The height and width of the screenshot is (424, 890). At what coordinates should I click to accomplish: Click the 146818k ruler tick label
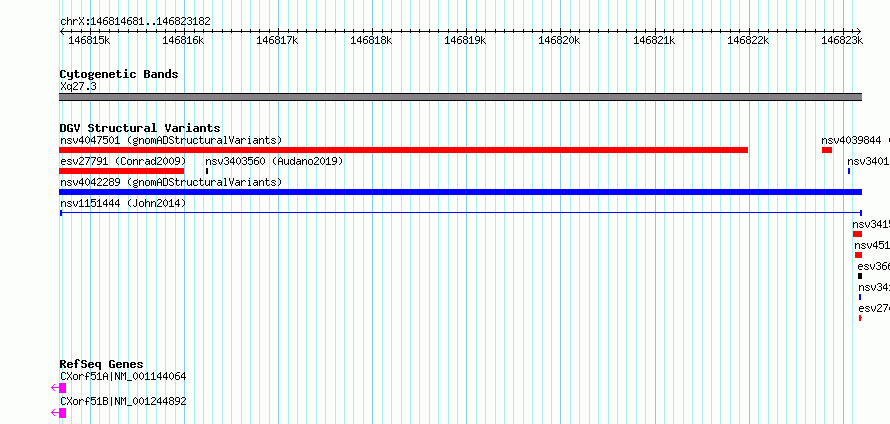[371, 40]
